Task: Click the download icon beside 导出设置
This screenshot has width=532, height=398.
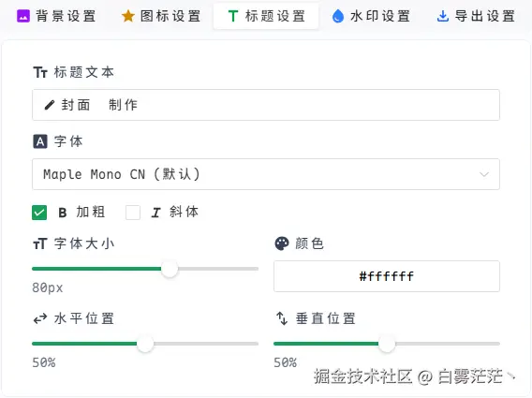Action: tap(443, 16)
